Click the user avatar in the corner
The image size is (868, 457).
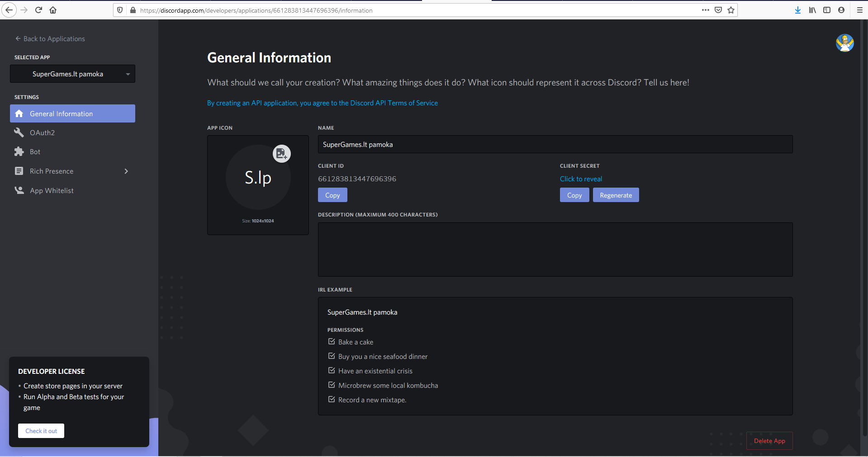tap(844, 43)
